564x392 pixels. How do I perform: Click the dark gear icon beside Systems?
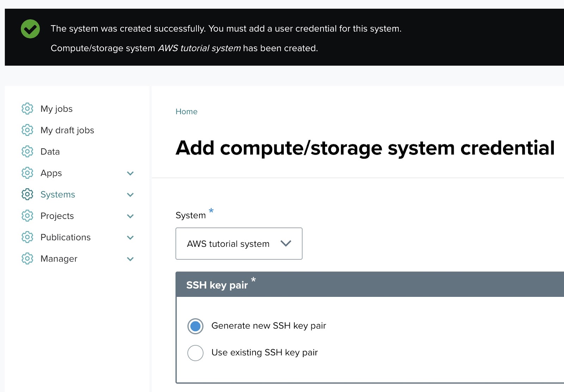(x=27, y=194)
